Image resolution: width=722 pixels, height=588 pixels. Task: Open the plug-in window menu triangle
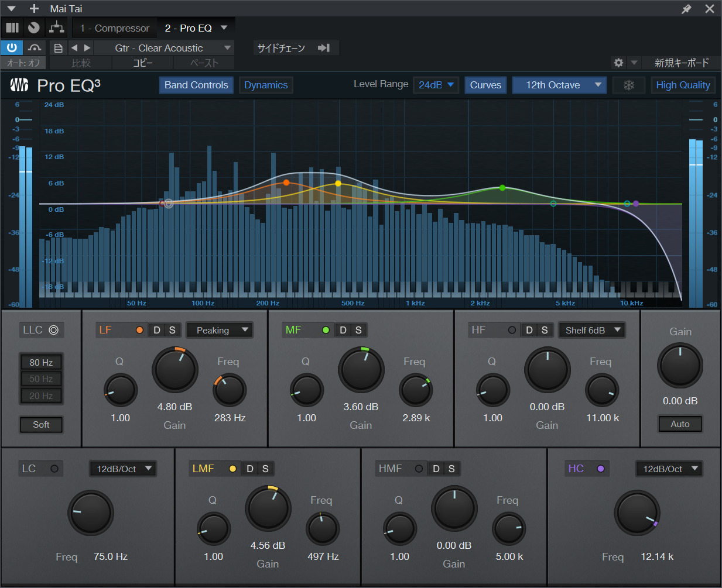[11, 9]
